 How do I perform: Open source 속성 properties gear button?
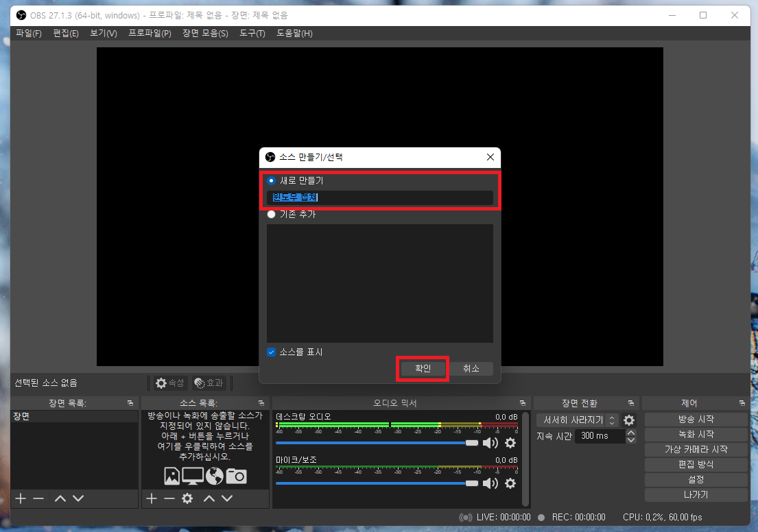coord(169,383)
